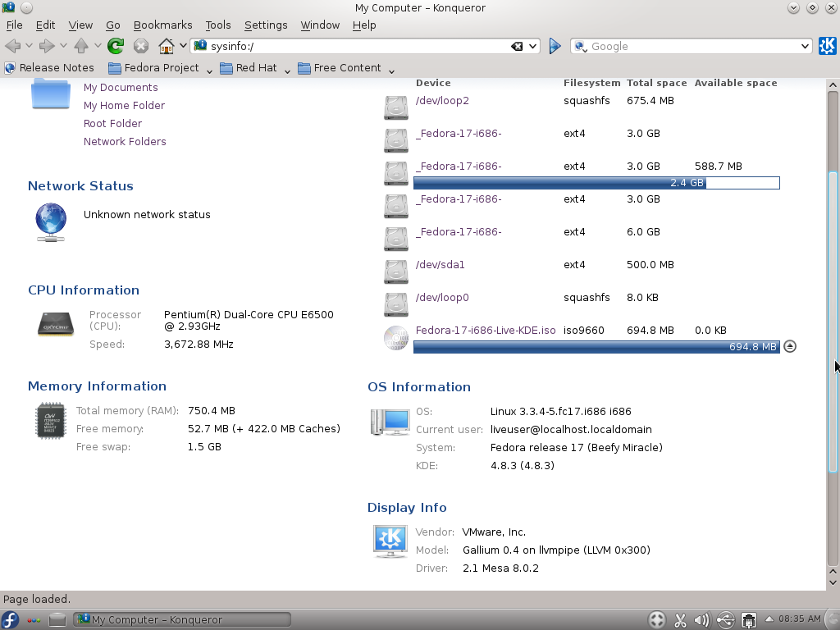Open the Tools menu
840x630 pixels.
[x=218, y=25]
